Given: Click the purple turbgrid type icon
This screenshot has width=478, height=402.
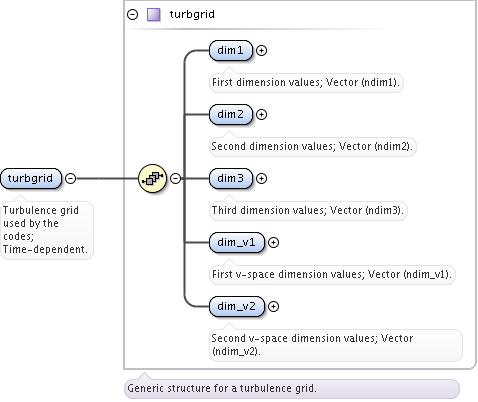Looking at the screenshot, I should [154, 15].
